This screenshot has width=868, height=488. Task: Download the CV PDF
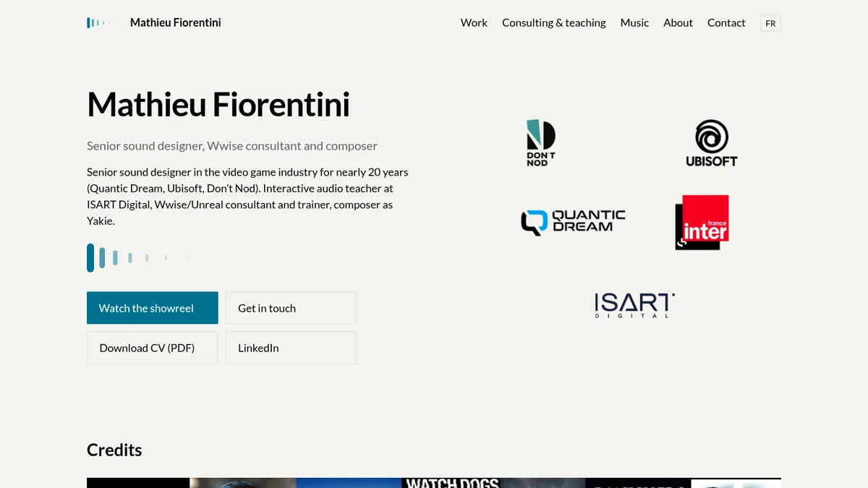pos(152,348)
